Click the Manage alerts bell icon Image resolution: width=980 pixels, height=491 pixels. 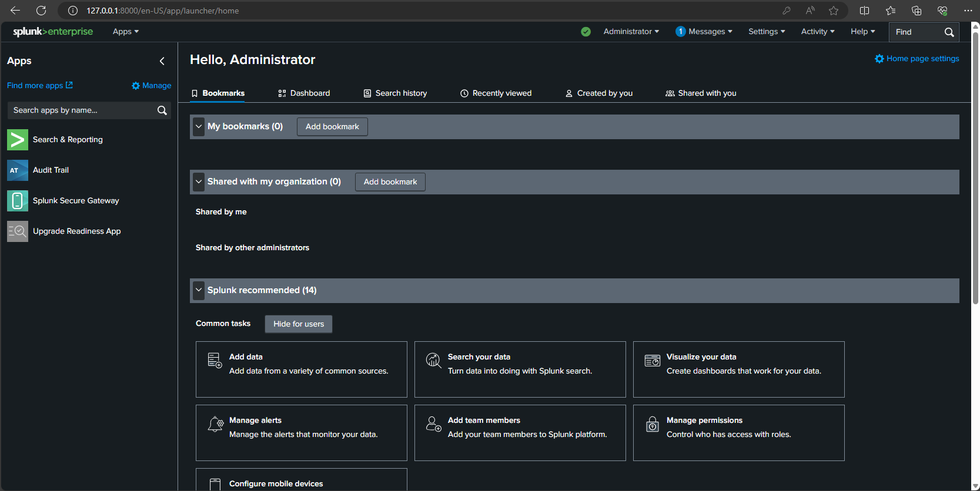[216, 423]
